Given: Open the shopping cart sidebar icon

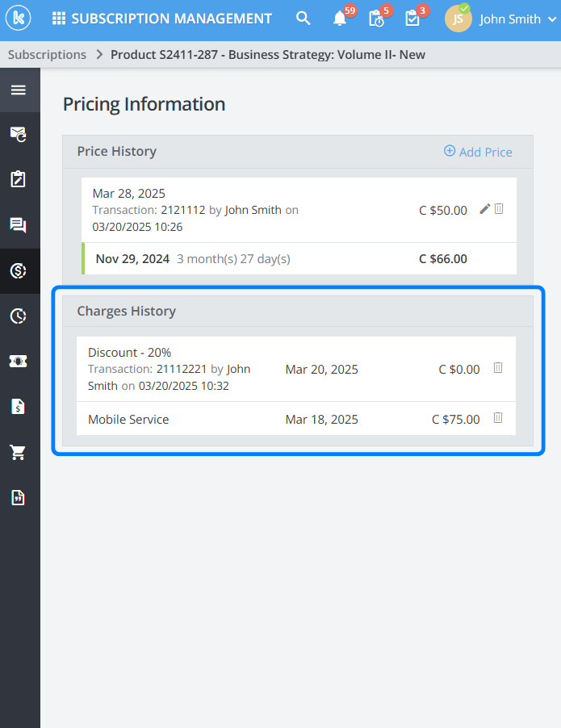Looking at the screenshot, I should click(x=18, y=452).
